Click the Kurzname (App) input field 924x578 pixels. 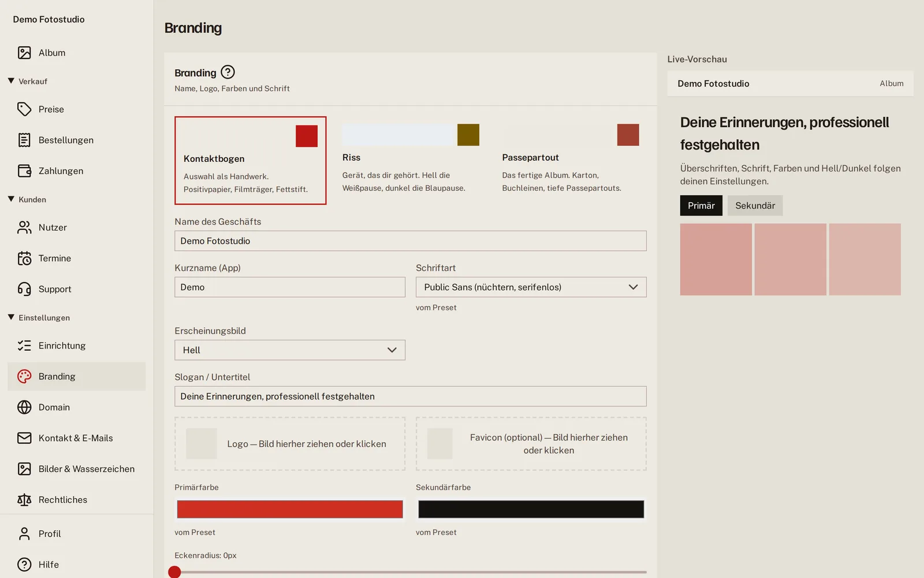point(290,287)
